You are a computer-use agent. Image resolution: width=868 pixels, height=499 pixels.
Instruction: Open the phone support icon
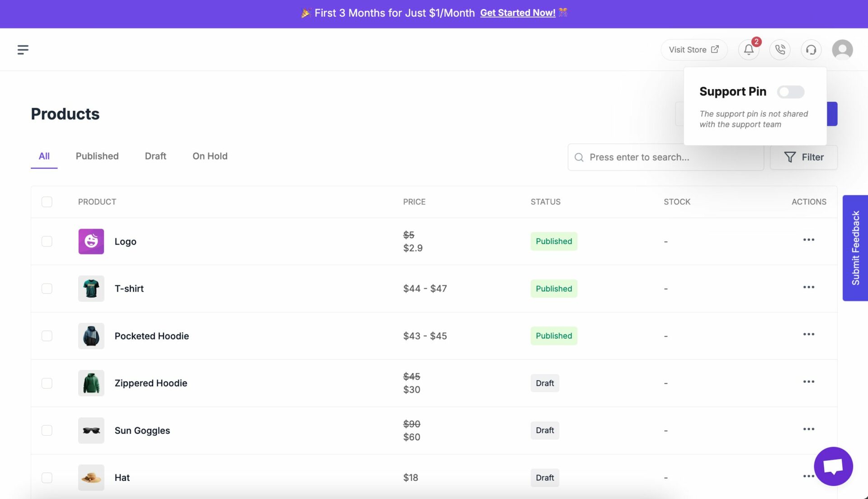click(780, 49)
